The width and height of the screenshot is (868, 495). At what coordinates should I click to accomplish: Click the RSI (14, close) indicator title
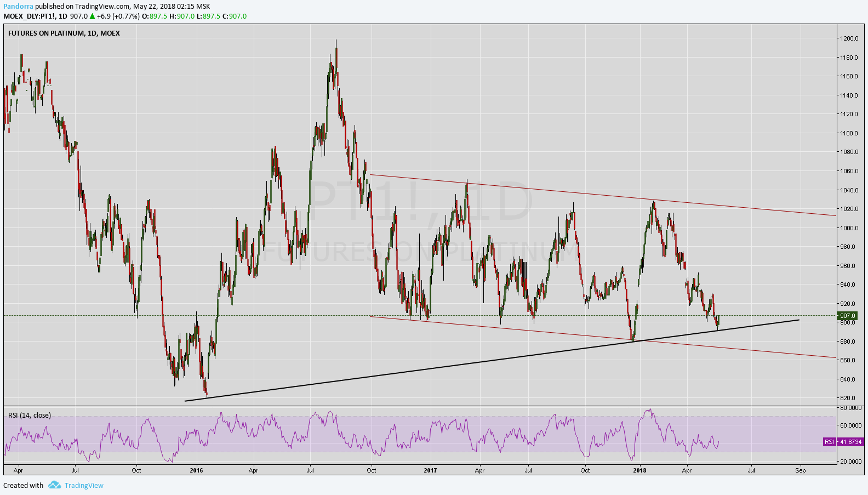30,415
